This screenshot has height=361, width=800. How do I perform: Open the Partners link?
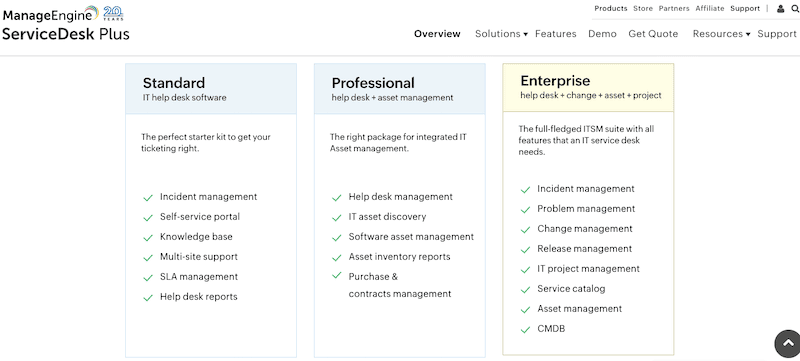[674, 8]
